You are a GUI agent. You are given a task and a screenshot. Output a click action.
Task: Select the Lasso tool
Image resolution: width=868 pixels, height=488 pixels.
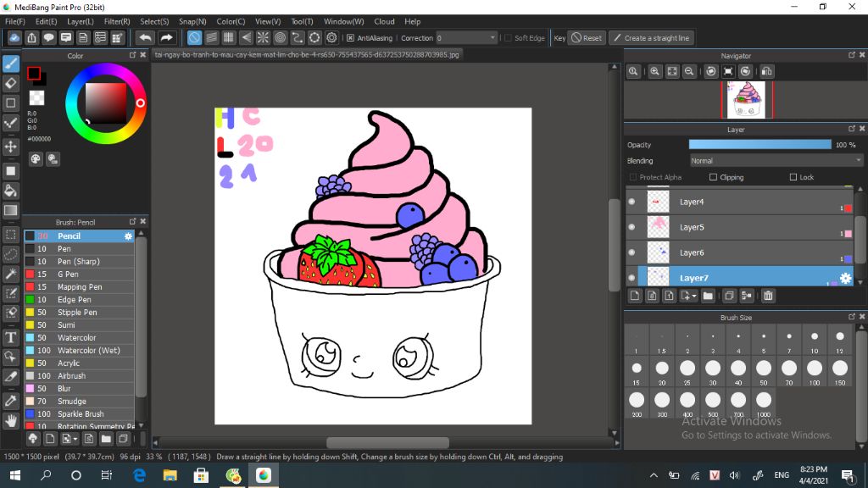[x=11, y=254]
